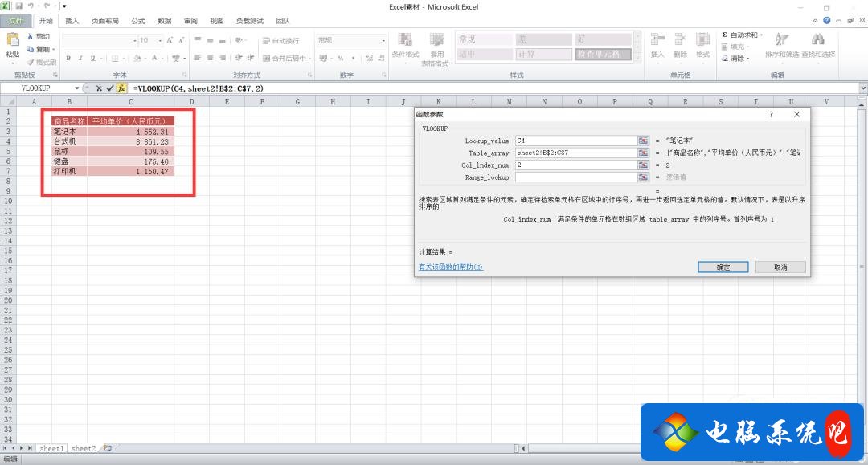The image size is (868, 465).
Task: Select column C header
Action: pyautogui.click(x=131, y=102)
